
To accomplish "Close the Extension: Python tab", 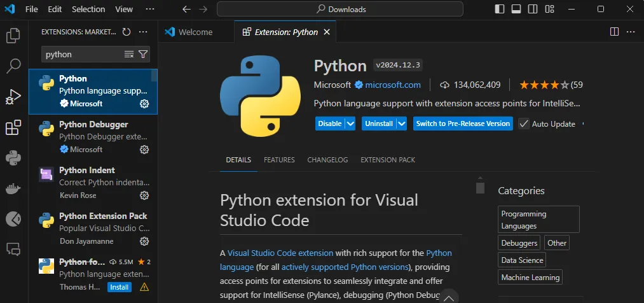I will (327, 32).
